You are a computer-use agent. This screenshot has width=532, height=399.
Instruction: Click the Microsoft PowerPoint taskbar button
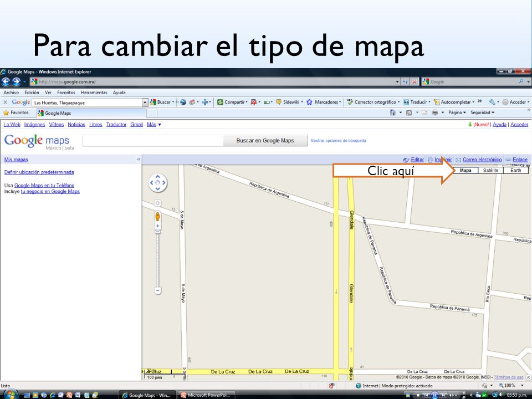[x=206, y=395]
